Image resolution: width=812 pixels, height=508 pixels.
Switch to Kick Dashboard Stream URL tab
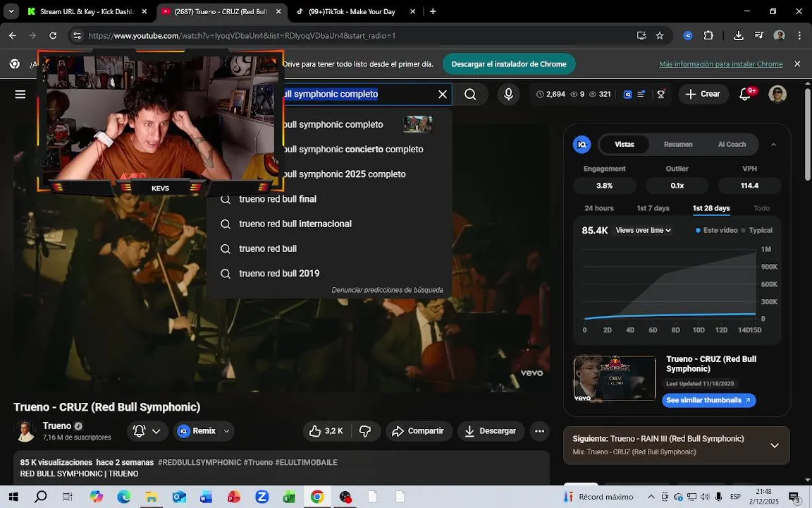(88, 11)
